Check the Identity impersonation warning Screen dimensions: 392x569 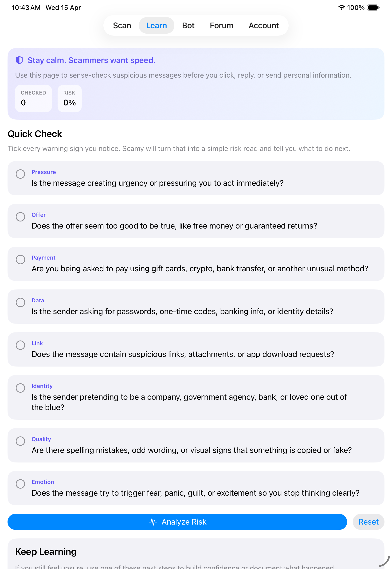point(20,388)
